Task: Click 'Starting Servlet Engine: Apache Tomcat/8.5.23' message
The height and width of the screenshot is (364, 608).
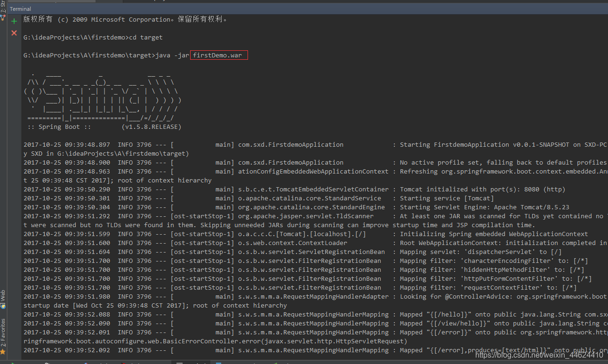Action: (x=485, y=207)
